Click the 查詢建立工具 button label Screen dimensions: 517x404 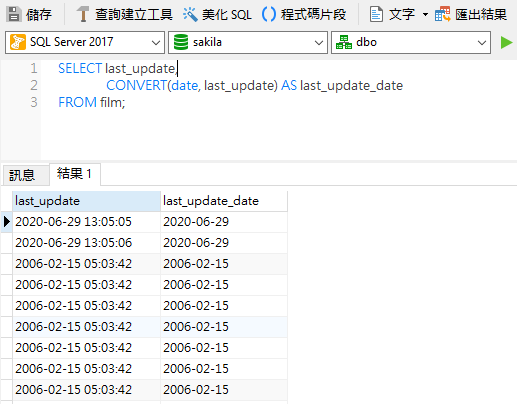click(134, 15)
